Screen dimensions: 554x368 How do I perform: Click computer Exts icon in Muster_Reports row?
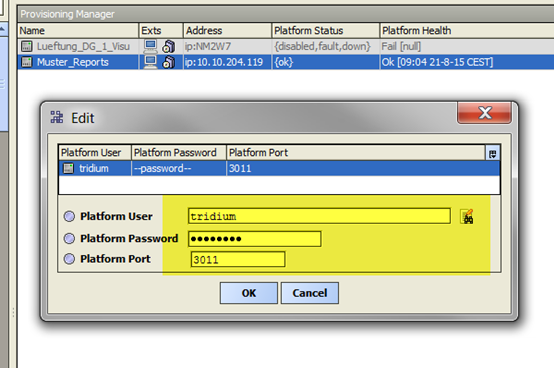click(150, 62)
